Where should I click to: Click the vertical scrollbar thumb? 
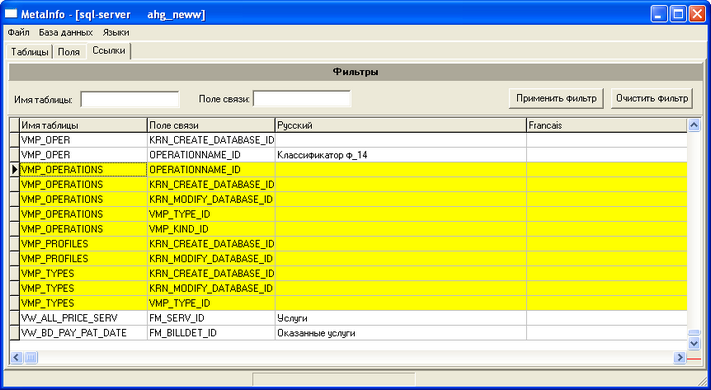pos(694,333)
